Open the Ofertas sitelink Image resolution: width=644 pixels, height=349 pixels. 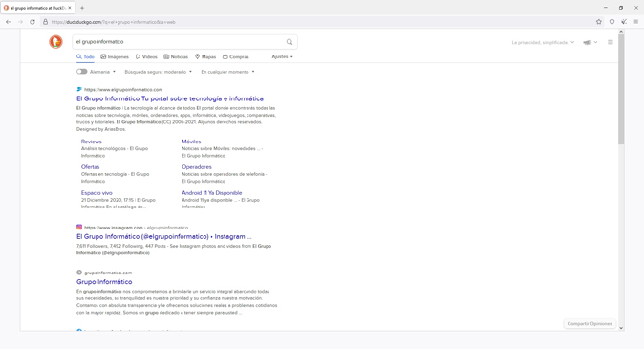91,167
